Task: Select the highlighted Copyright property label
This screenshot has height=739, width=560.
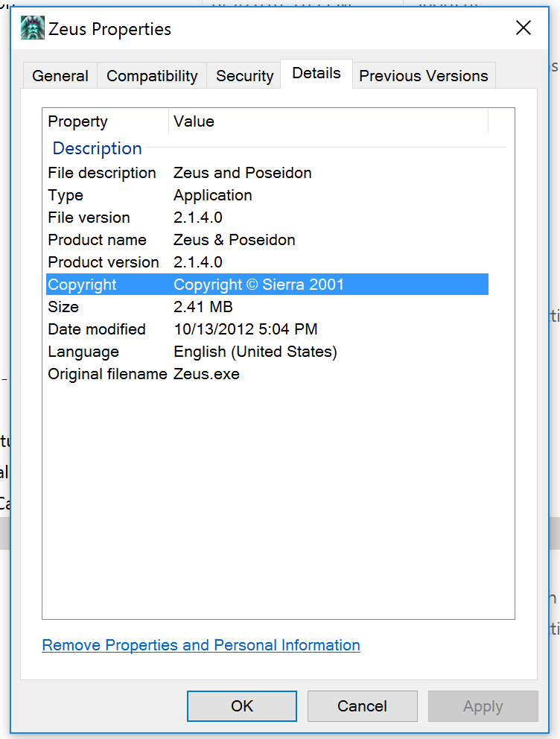Action: coord(82,285)
